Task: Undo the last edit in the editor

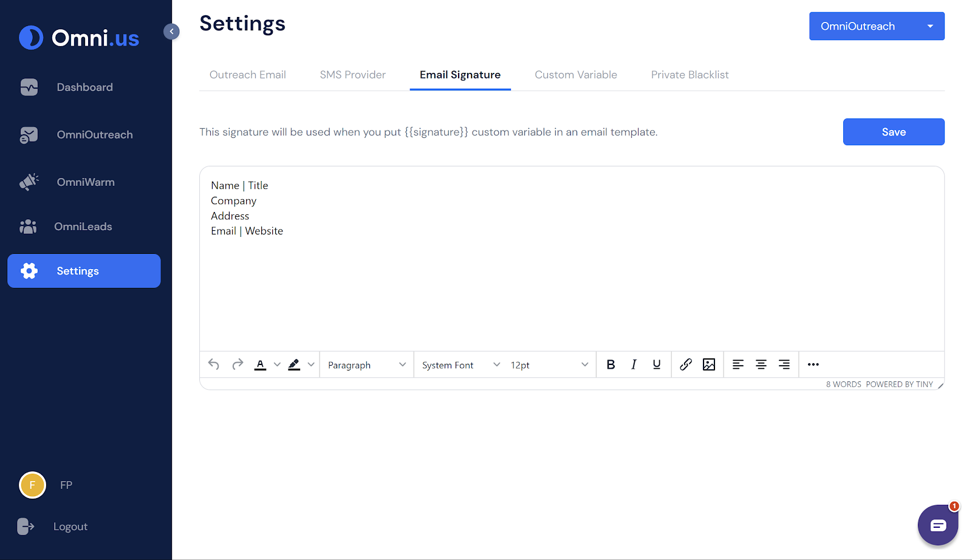Action: (213, 364)
